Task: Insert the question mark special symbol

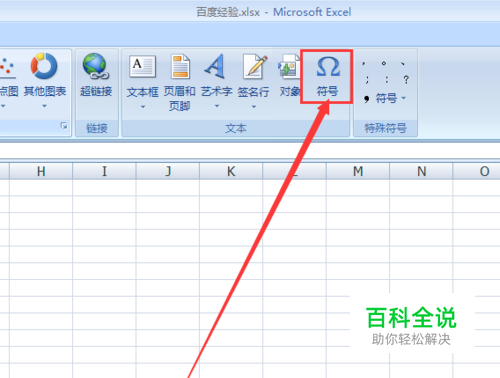Action: pos(406,80)
